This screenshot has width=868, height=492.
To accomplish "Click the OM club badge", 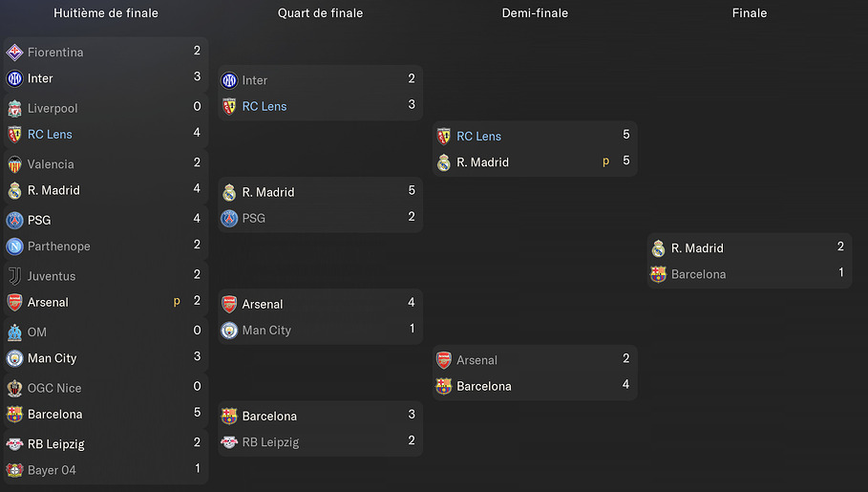I will click(14, 332).
